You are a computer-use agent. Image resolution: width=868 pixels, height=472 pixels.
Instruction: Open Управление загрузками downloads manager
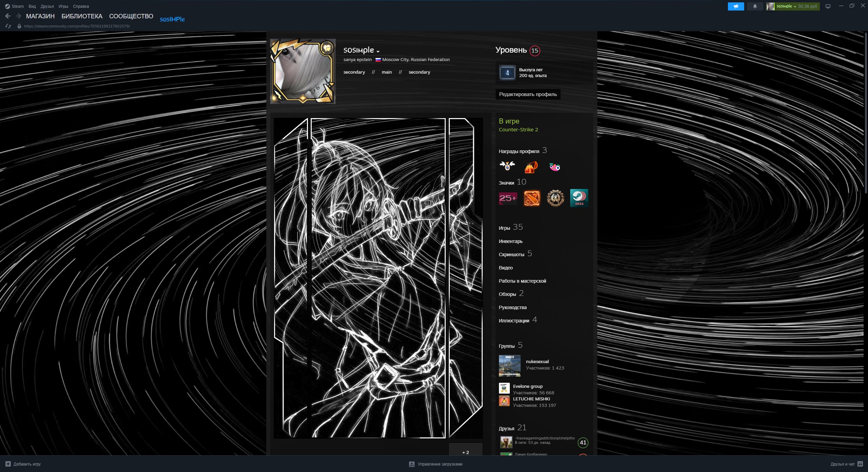tap(436, 464)
